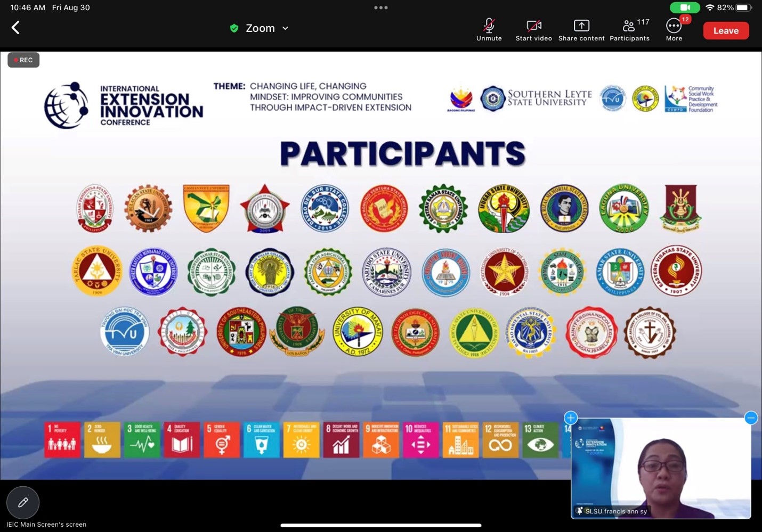
Task: Expand the Zoom meeting info dropdown
Action: tap(285, 28)
